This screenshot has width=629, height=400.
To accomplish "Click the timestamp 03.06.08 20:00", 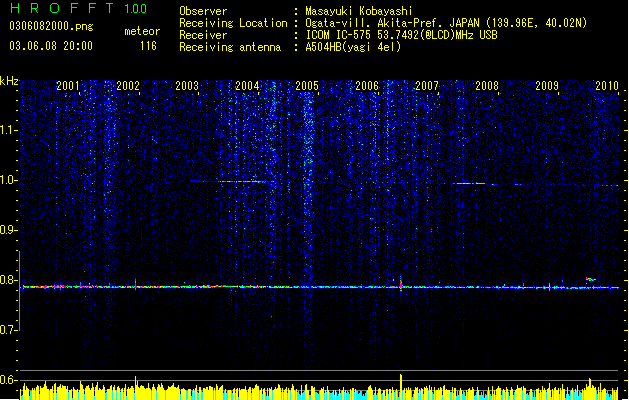I will [51, 46].
